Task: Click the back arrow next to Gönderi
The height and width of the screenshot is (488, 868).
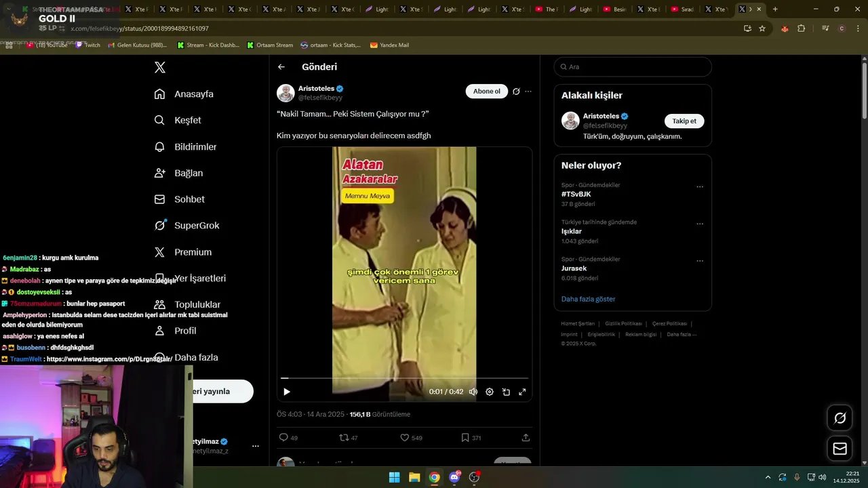Action: pyautogui.click(x=281, y=67)
